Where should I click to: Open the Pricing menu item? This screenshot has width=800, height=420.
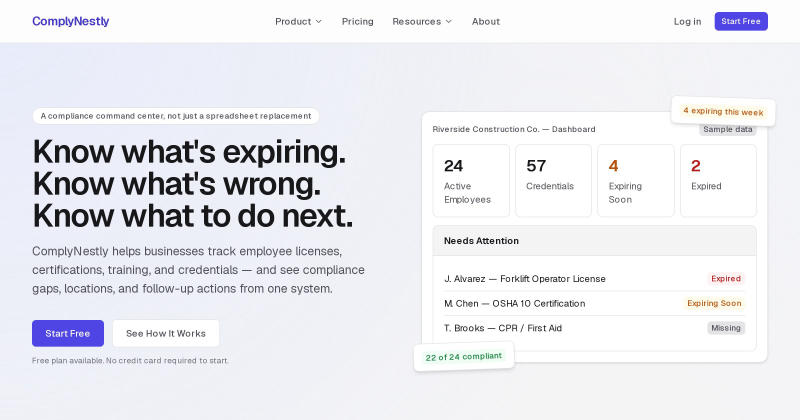pos(358,21)
